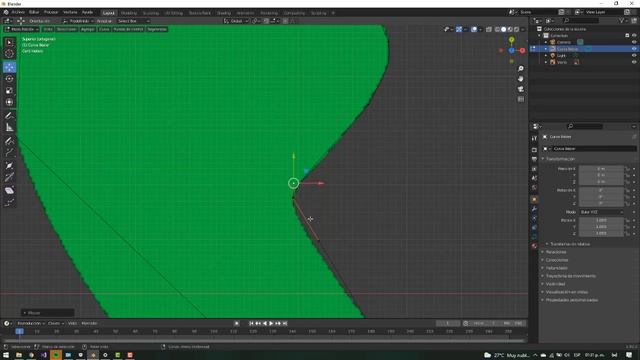Expand the Relaciones panel
640x360 pixels.
click(556, 252)
